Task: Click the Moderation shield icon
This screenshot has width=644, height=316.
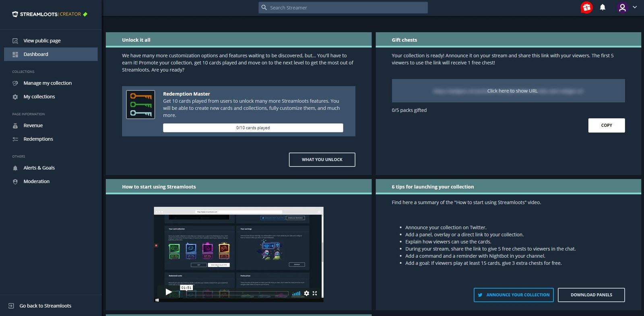Action: pos(15,182)
